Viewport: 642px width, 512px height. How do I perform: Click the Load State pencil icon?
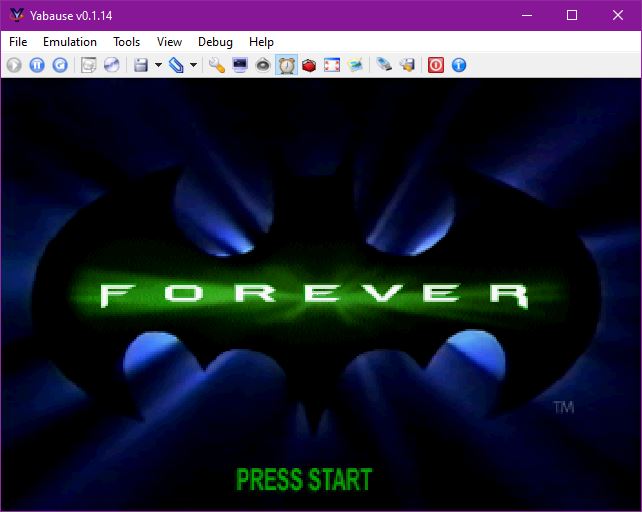click(x=176, y=65)
